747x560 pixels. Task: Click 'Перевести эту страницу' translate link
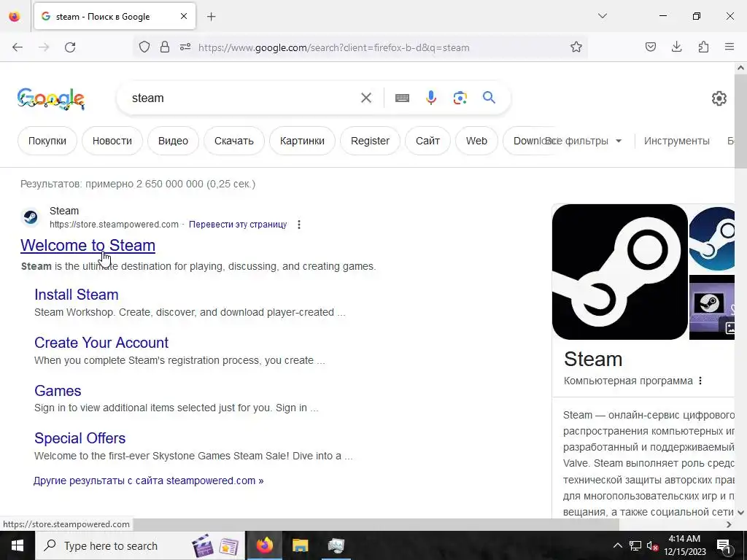[238, 225]
